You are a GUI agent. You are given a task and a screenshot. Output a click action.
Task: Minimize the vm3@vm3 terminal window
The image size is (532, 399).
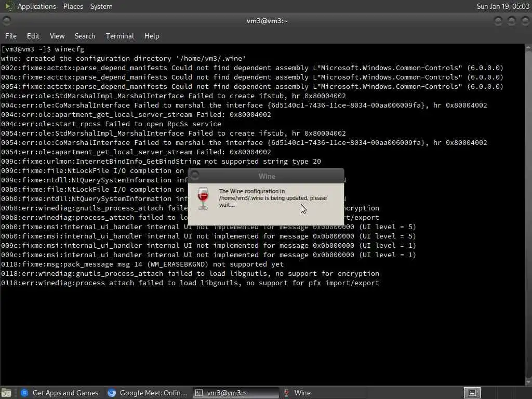coord(498,21)
